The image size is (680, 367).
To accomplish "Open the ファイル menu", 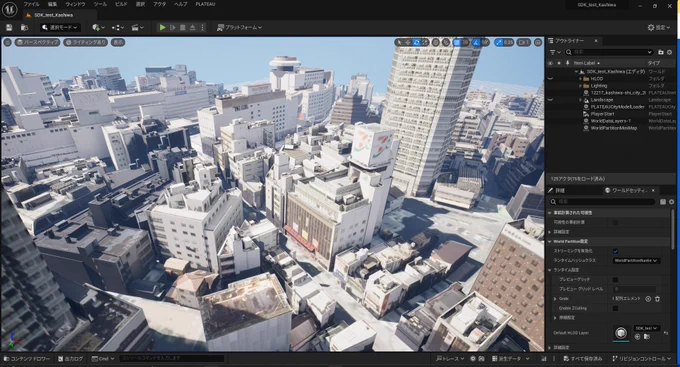I will [31, 4].
